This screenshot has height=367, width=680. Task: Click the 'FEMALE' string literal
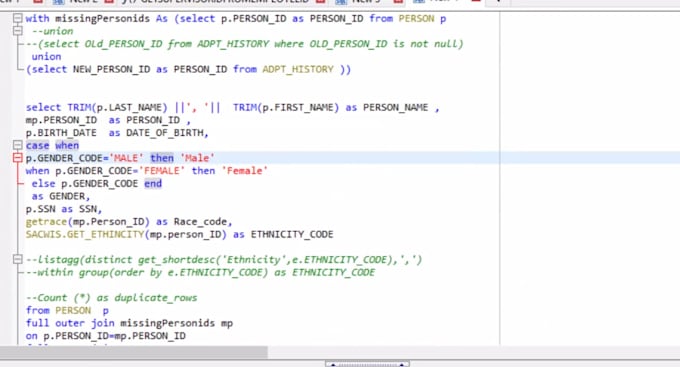161,171
